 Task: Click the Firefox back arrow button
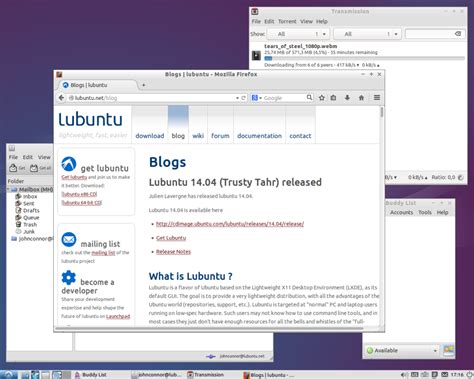pos(61,98)
